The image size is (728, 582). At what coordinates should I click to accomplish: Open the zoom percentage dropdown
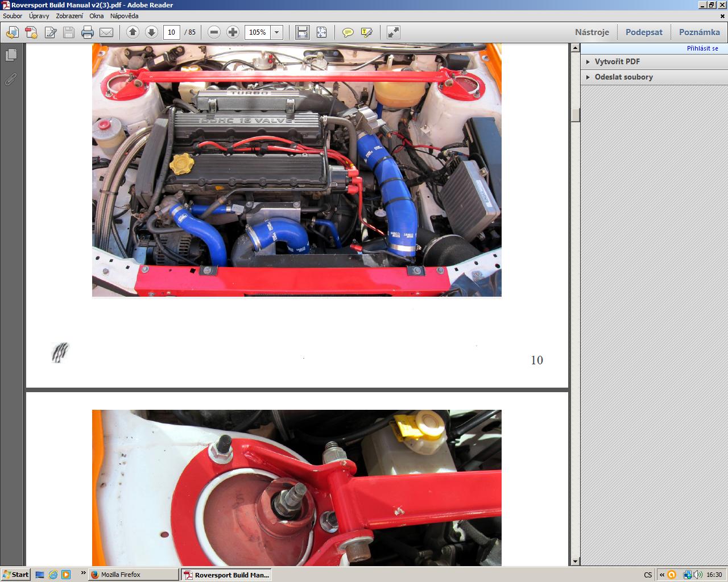click(277, 32)
